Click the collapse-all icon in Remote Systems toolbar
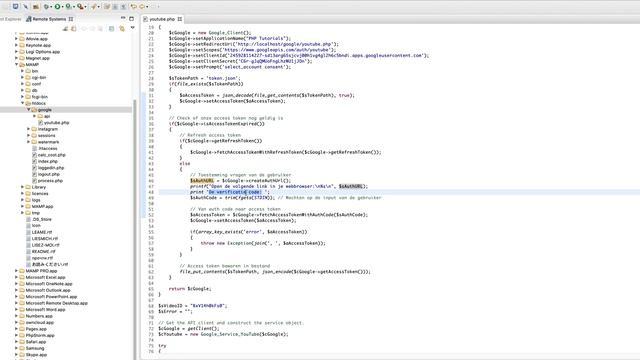Viewport: 640px width, 360px height. click(x=111, y=29)
